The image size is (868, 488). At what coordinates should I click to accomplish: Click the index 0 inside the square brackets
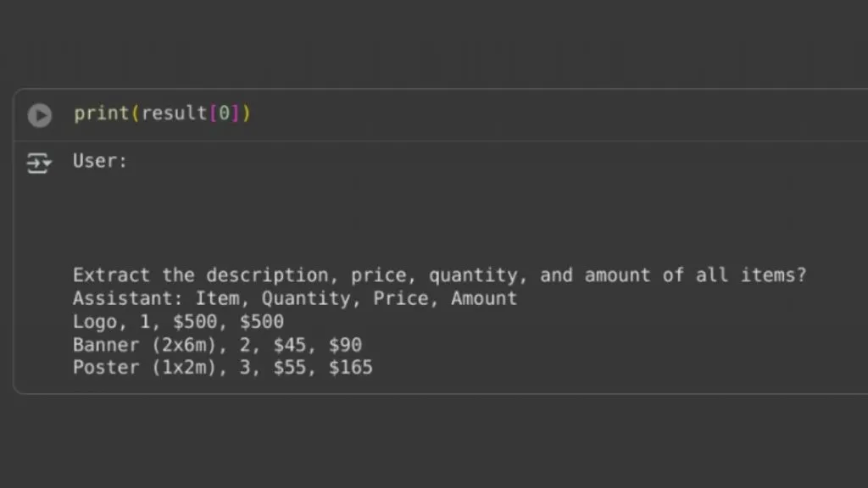224,114
